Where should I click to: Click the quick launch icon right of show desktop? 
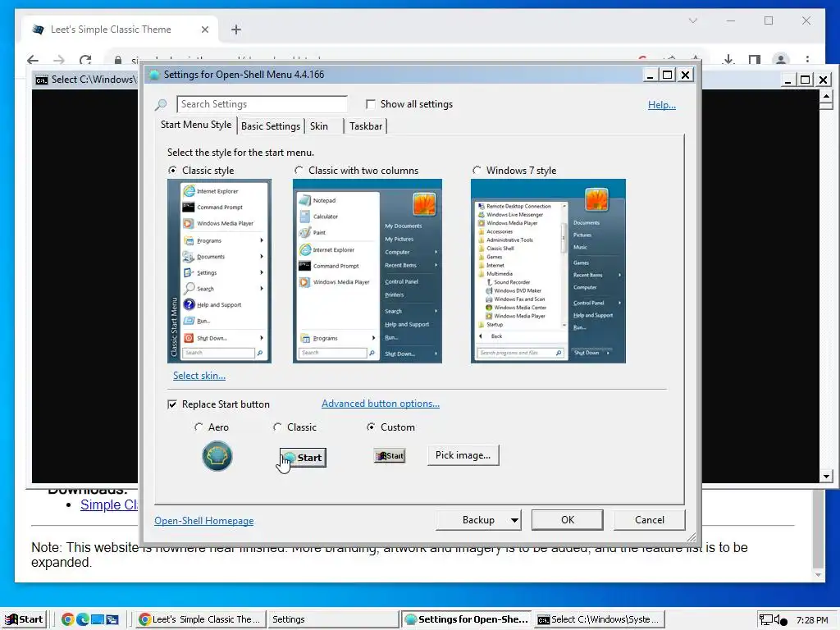[112, 620]
